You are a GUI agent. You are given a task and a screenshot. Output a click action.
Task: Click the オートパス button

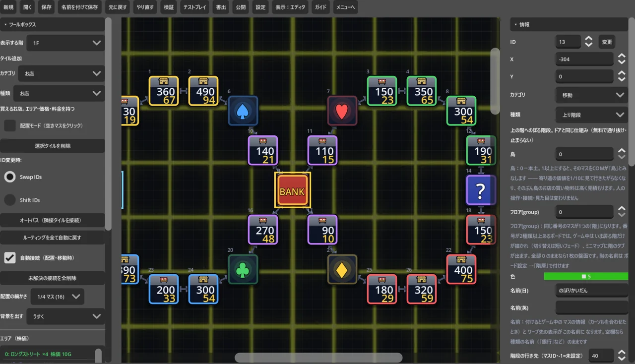tap(53, 220)
